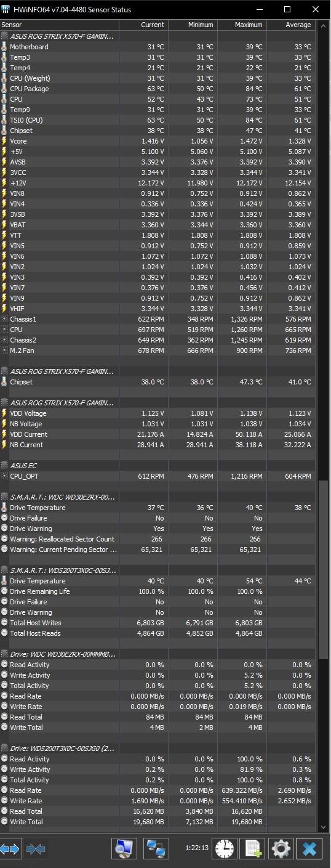Click the Average column header
The width and height of the screenshot is (331, 868).
(x=290, y=25)
